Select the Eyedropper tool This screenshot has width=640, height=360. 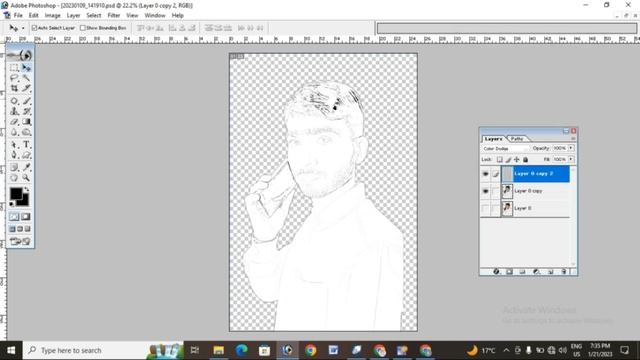[x=26, y=167]
